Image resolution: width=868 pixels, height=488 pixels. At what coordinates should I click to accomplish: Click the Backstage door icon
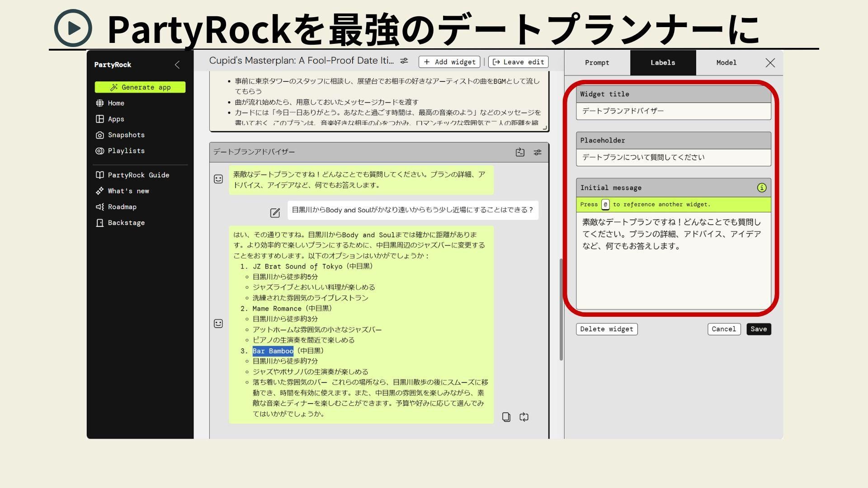point(100,223)
